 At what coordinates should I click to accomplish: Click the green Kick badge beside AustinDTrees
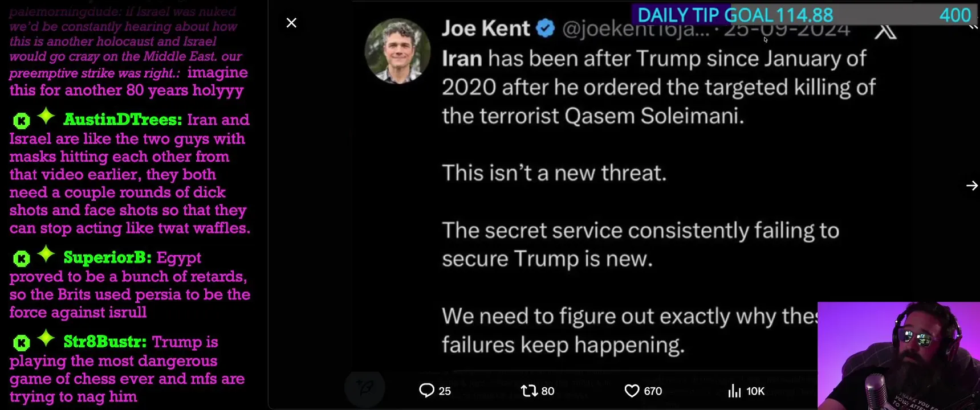click(x=22, y=121)
